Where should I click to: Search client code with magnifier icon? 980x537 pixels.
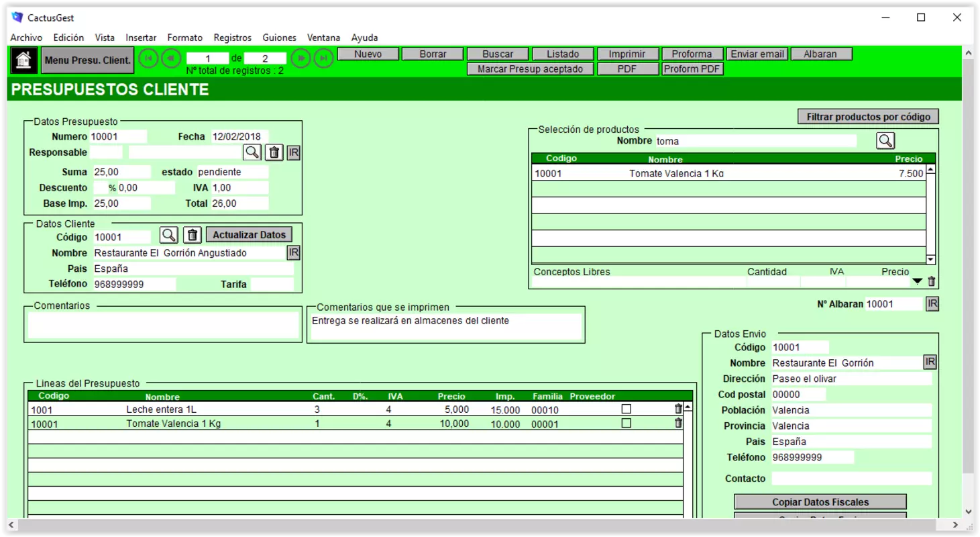click(168, 235)
